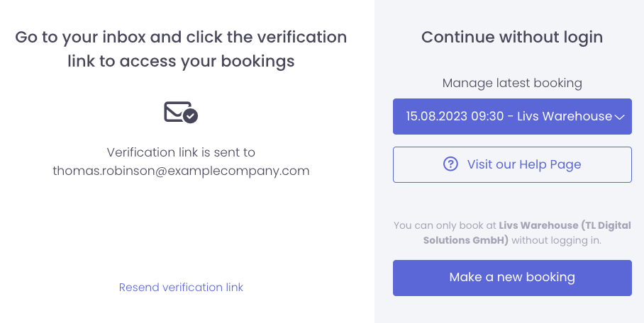Image resolution: width=644 pixels, height=323 pixels.
Task: Click the thomas.robinson@examplecompany.com email address
Action: point(181,171)
